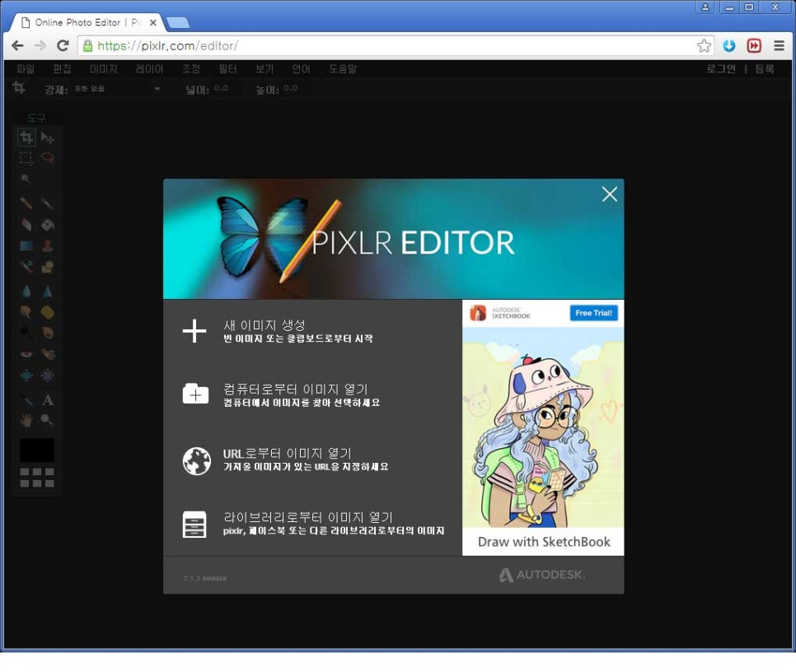
Task: Select the rectangular Marquee tool
Action: [26, 158]
